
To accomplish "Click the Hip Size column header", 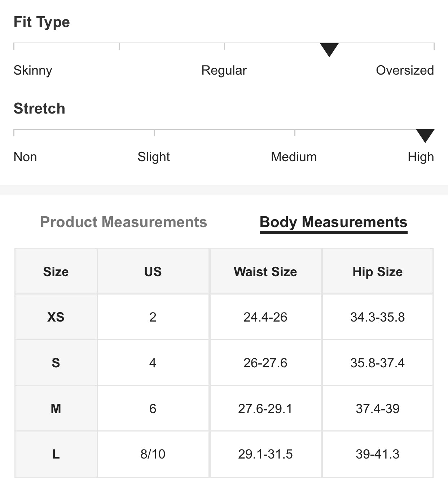I will [x=377, y=271].
